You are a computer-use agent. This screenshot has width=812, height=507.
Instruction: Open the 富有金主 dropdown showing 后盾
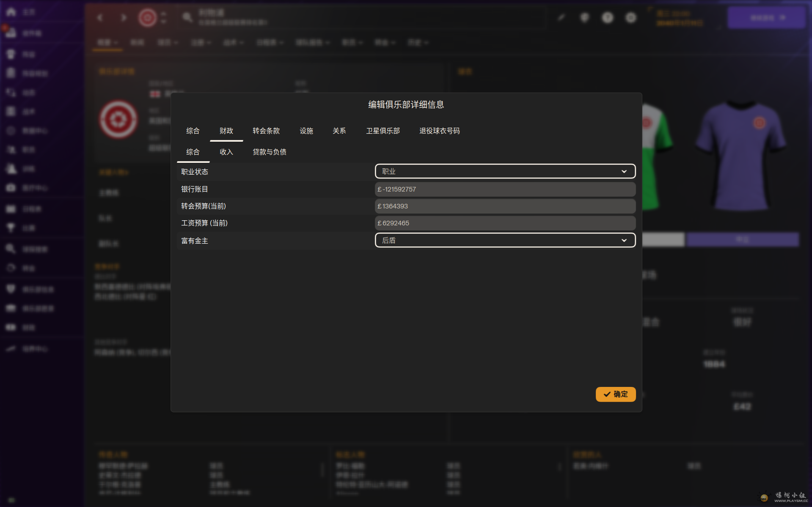[x=505, y=240]
